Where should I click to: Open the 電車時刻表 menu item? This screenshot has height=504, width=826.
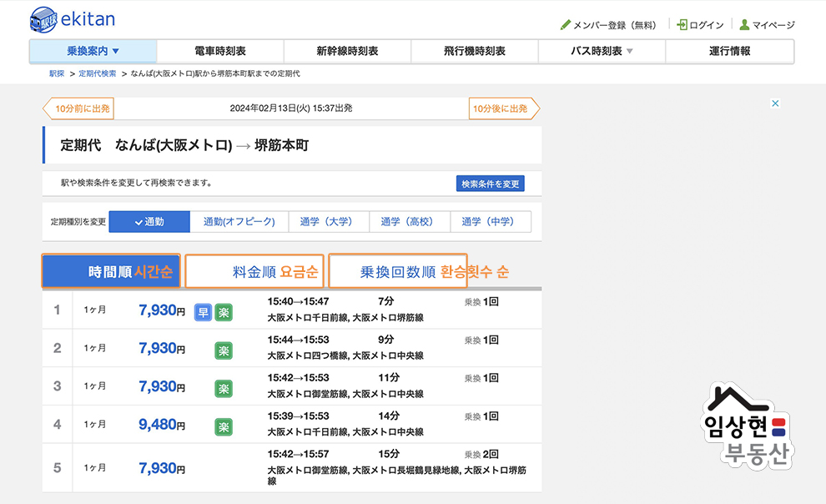pos(220,51)
